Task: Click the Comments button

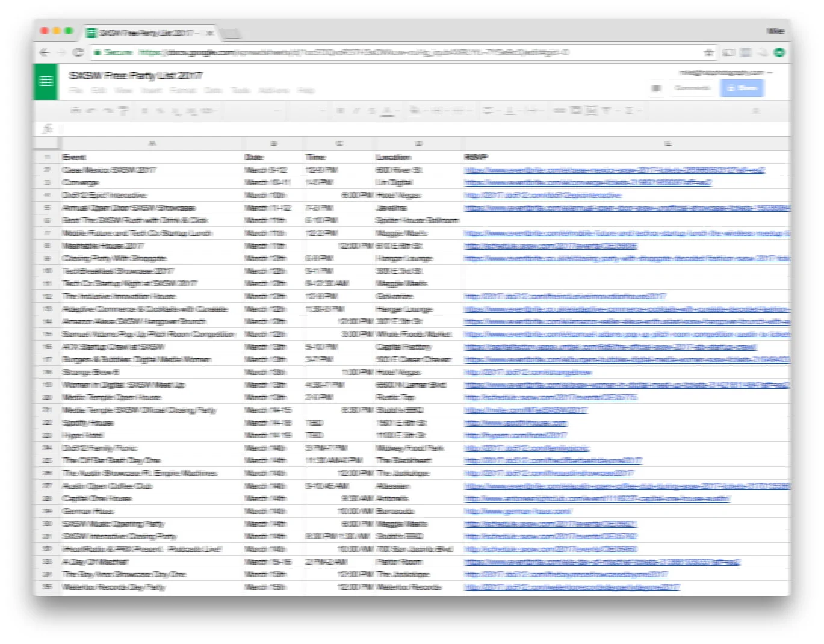Action: [x=692, y=88]
